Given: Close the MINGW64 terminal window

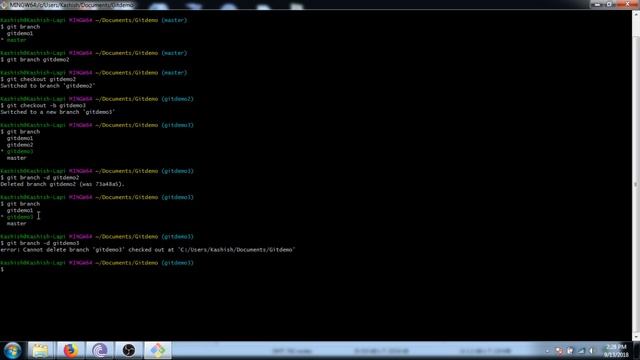Looking at the screenshot, I should click(627, 4).
